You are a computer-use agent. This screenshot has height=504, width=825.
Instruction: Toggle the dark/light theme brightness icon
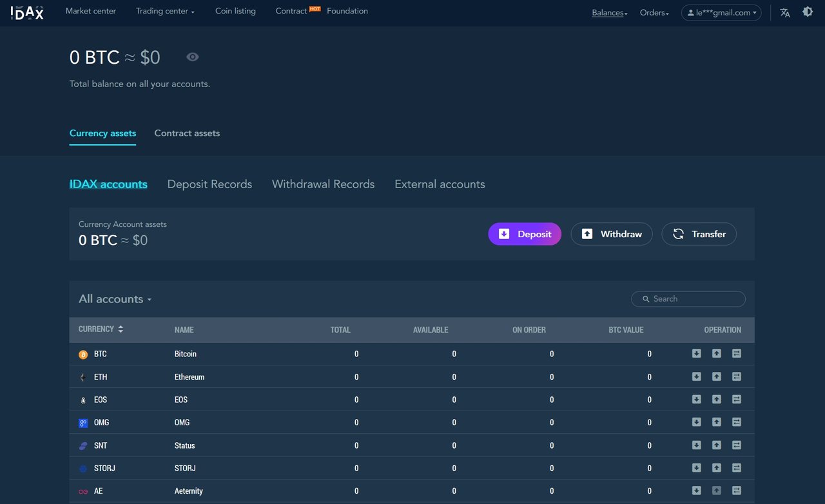pos(808,12)
